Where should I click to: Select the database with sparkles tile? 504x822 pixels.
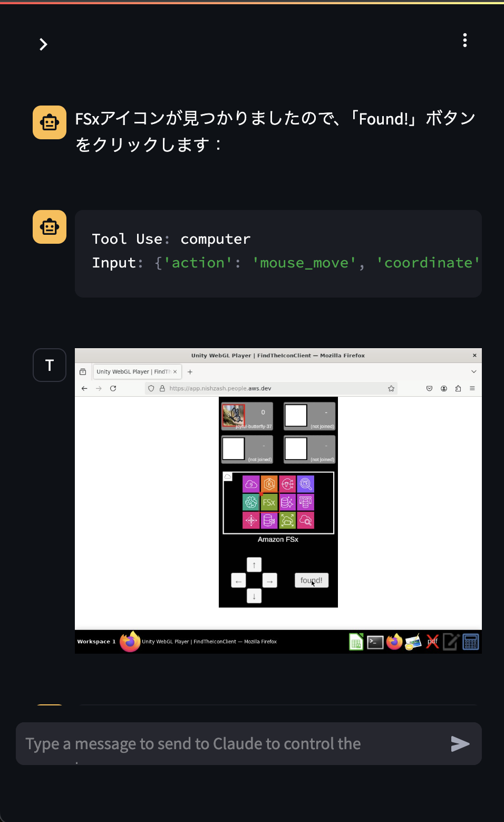pos(287,502)
